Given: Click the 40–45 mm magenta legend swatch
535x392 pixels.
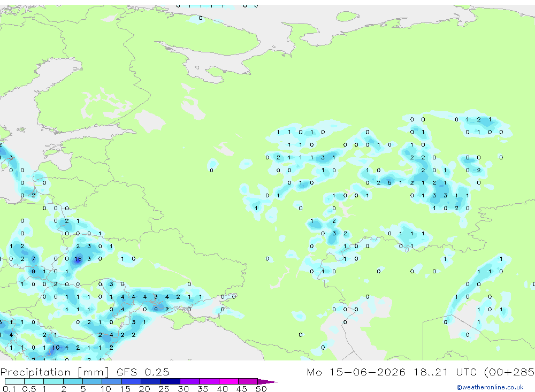Looking at the screenshot, I should point(228,381).
